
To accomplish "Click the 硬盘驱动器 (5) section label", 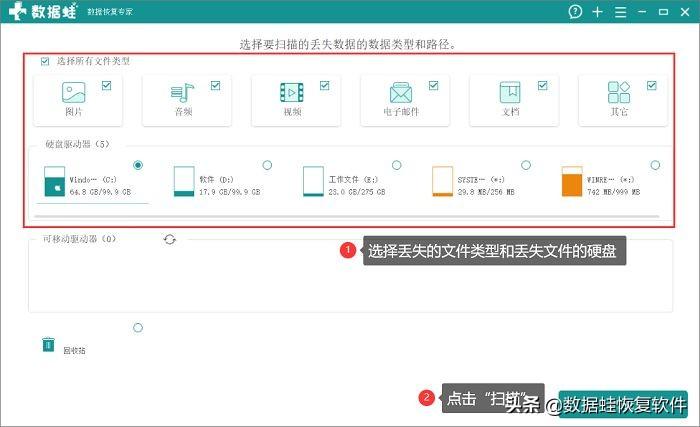I will point(77,144).
